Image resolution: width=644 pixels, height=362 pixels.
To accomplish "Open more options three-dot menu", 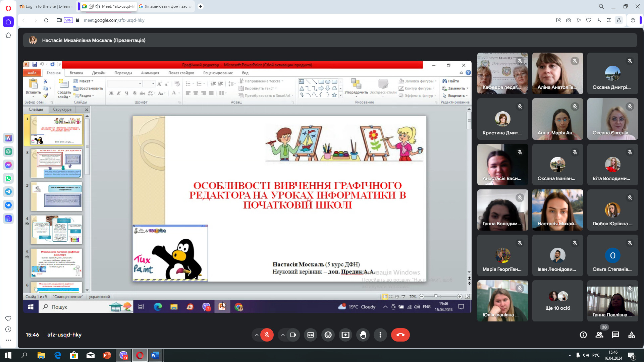I will 380,335.
